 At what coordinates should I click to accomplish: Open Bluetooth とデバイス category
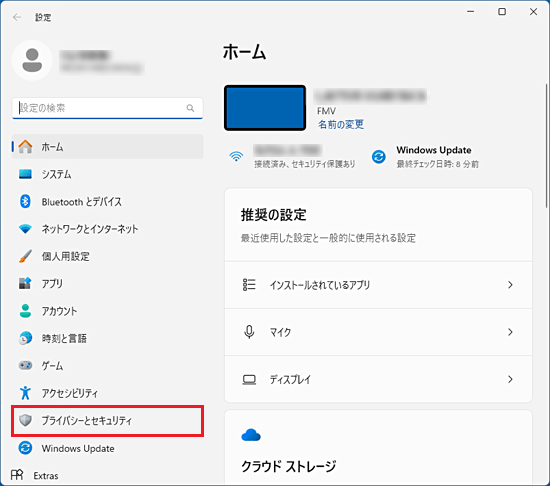click(x=107, y=201)
